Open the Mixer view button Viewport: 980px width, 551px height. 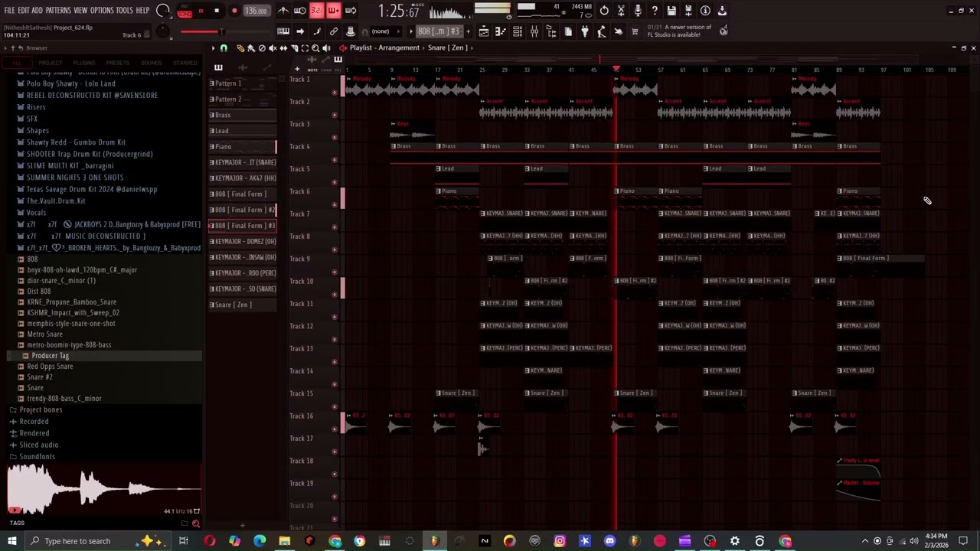point(534,31)
